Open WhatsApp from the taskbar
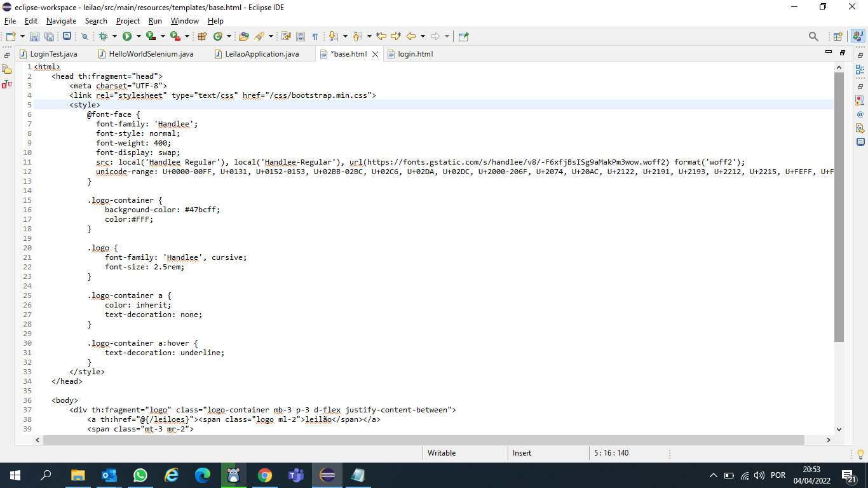This screenshot has width=868, height=488. [x=140, y=475]
